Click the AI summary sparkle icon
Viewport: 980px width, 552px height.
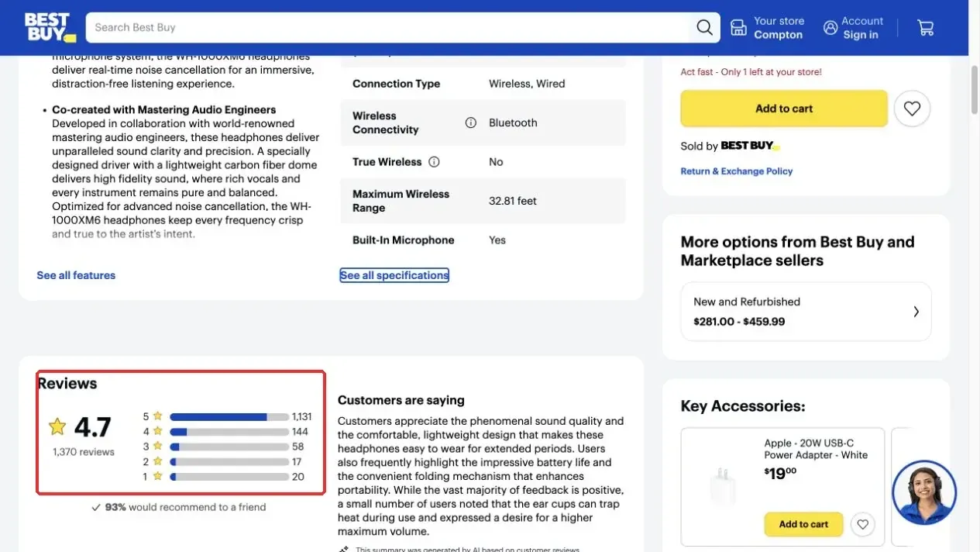[x=343, y=549]
